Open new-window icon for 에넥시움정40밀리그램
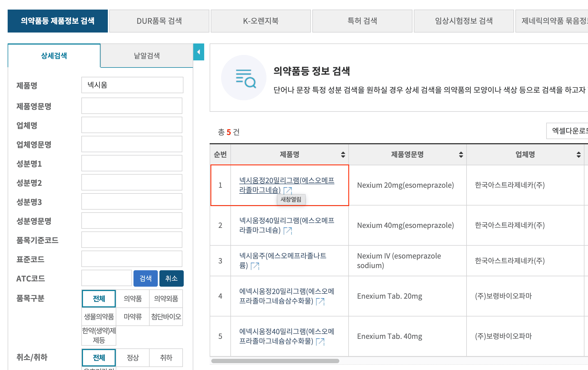The height and width of the screenshot is (370, 588). tap(320, 342)
